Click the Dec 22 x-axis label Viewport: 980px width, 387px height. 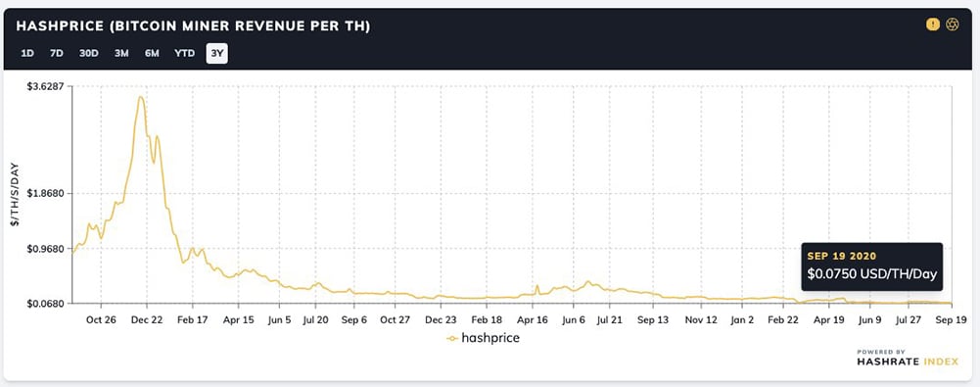point(148,319)
